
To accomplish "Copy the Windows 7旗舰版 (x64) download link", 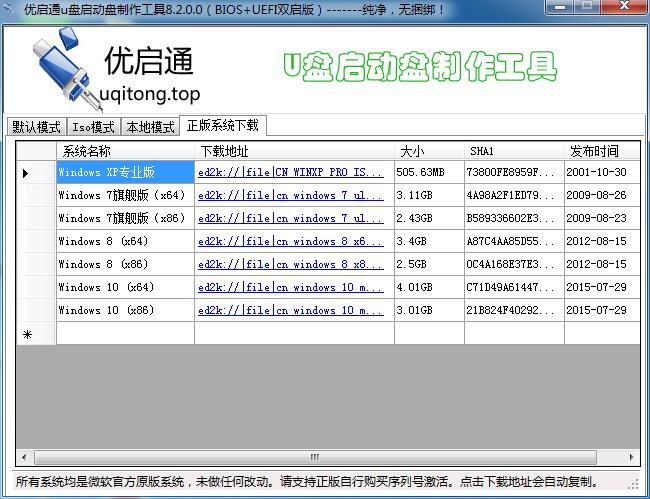I will [x=290, y=195].
